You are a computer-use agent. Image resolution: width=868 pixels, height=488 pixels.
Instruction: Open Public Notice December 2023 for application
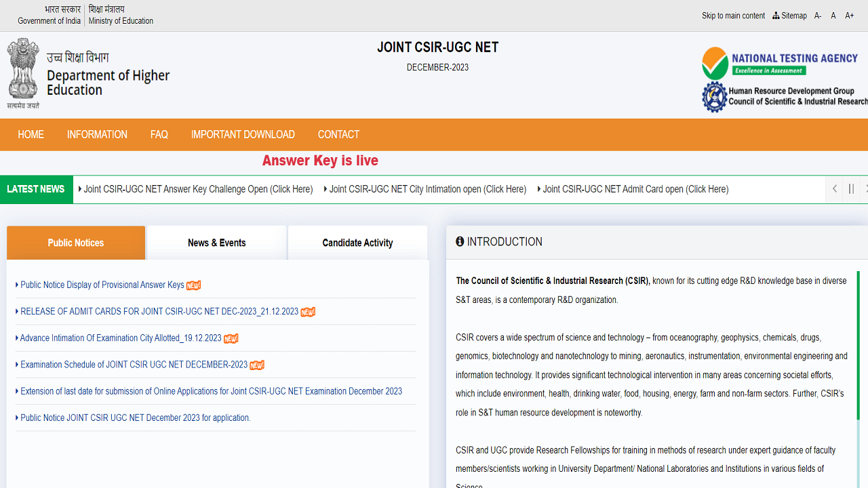(135, 418)
